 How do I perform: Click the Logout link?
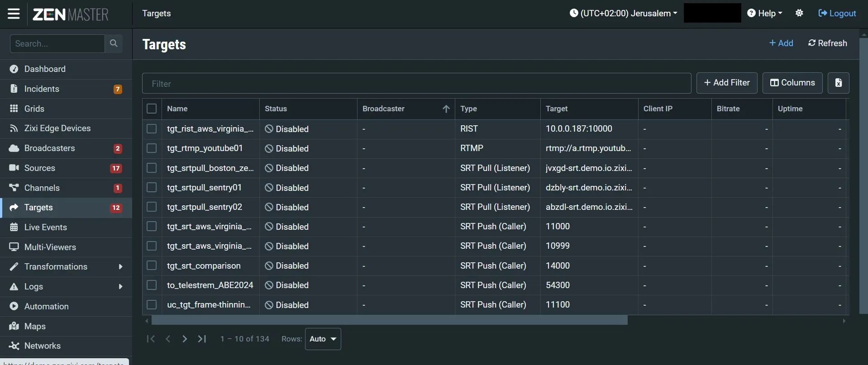(837, 13)
